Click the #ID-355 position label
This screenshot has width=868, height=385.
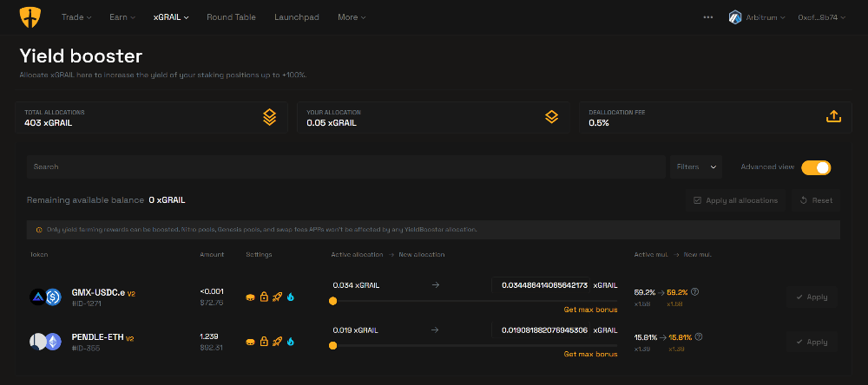point(86,348)
